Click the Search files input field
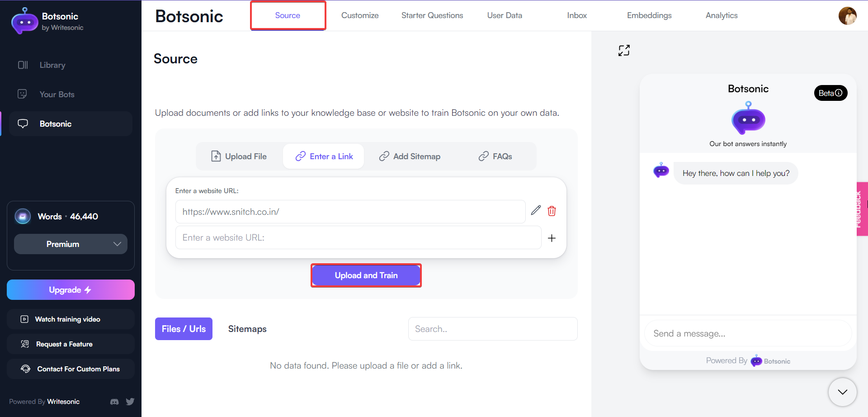This screenshot has height=417, width=868. coord(492,329)
